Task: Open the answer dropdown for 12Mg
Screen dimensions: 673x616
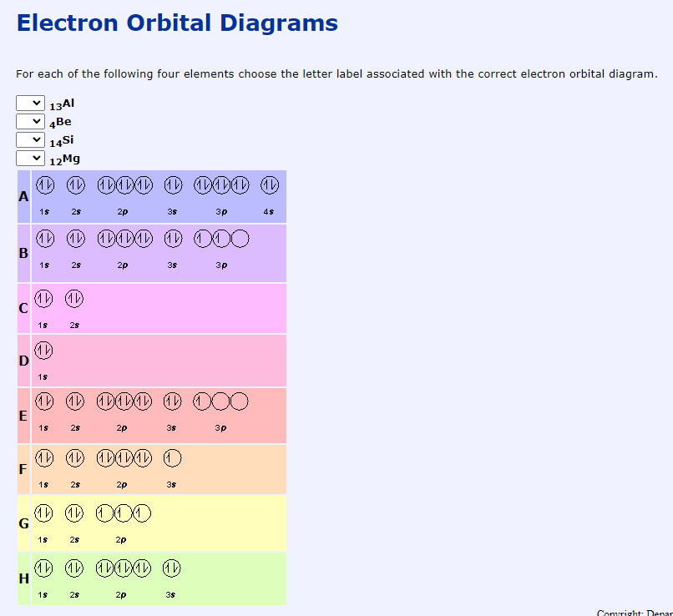Action: [x=30, y=158]
